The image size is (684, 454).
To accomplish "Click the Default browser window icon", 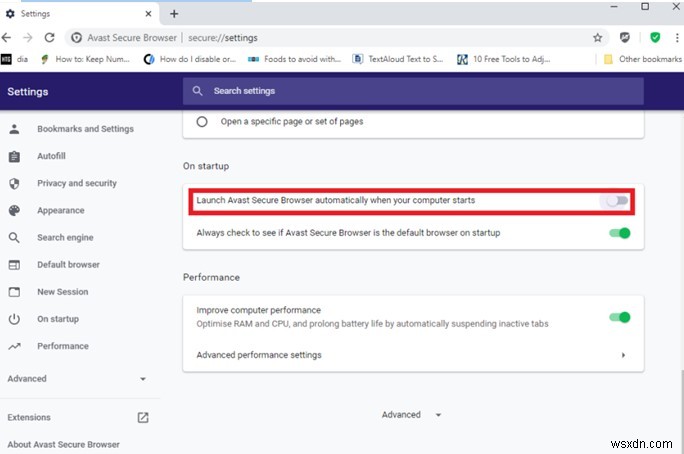I will pos(14,265).
